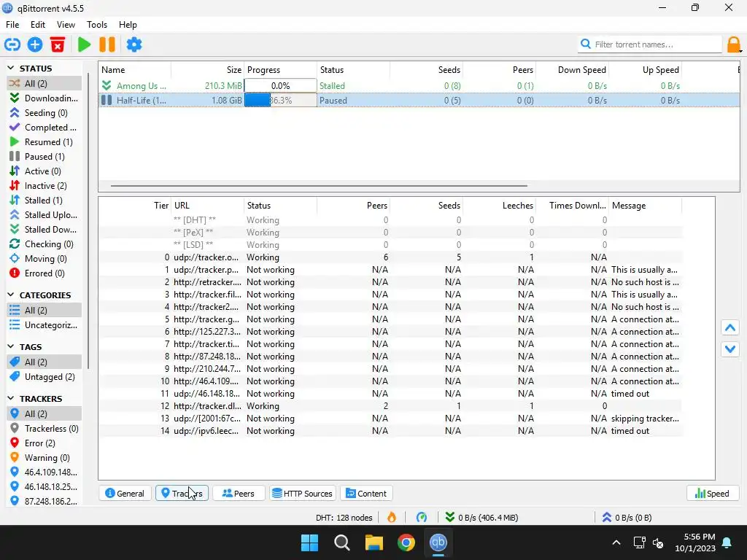The width and height of the screenshot is (747, 560).
Task: Click the Add Torrent File plus icon
Action: (x=35, y=44)
